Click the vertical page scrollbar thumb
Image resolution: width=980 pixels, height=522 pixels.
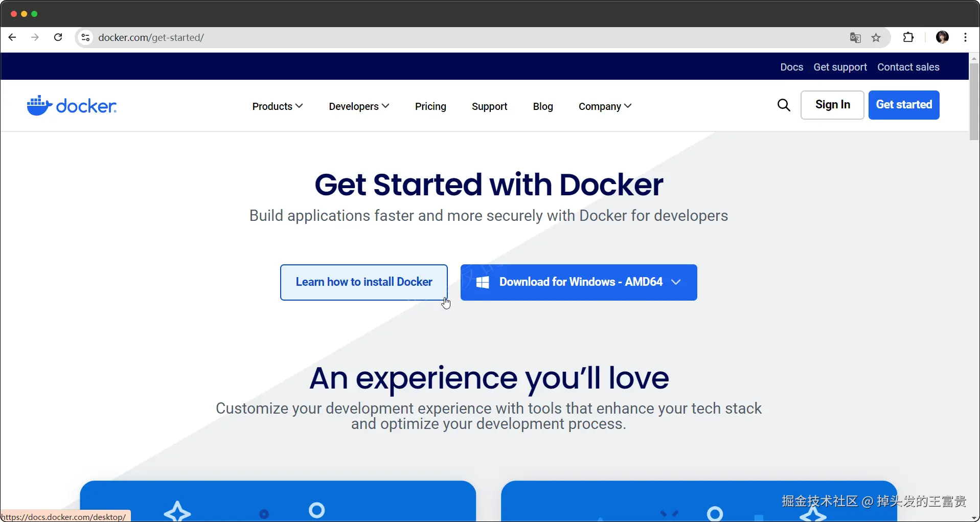[x=974, y=101]
